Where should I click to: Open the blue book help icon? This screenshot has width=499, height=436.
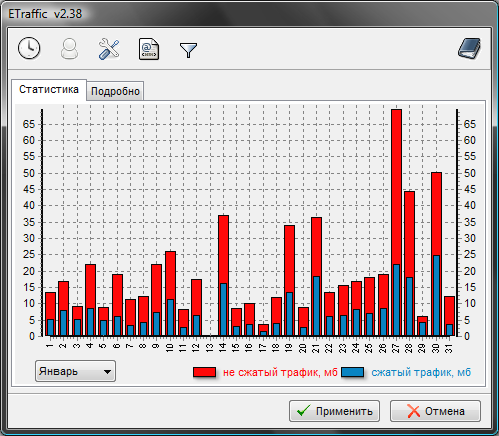(x=469, y=49)
